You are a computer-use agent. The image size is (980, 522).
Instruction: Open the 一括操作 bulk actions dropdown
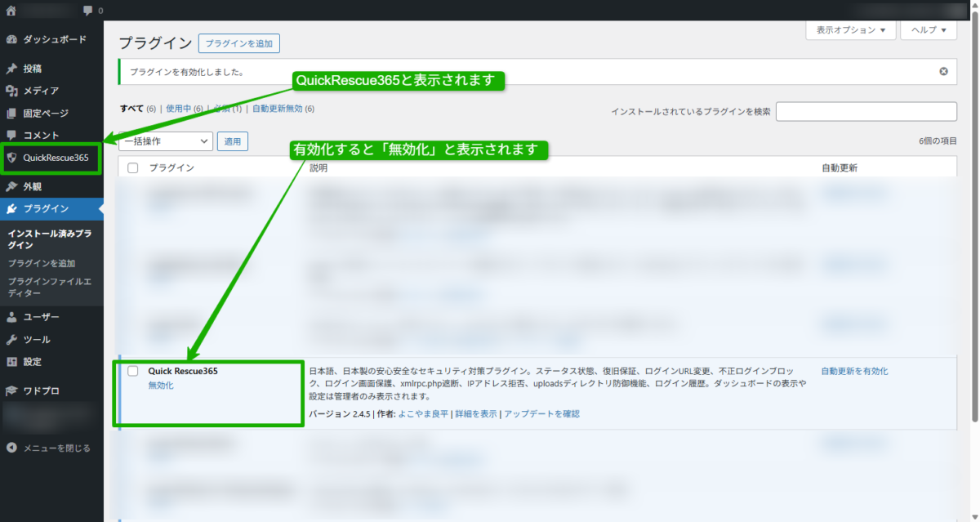(x=166, y=141)
